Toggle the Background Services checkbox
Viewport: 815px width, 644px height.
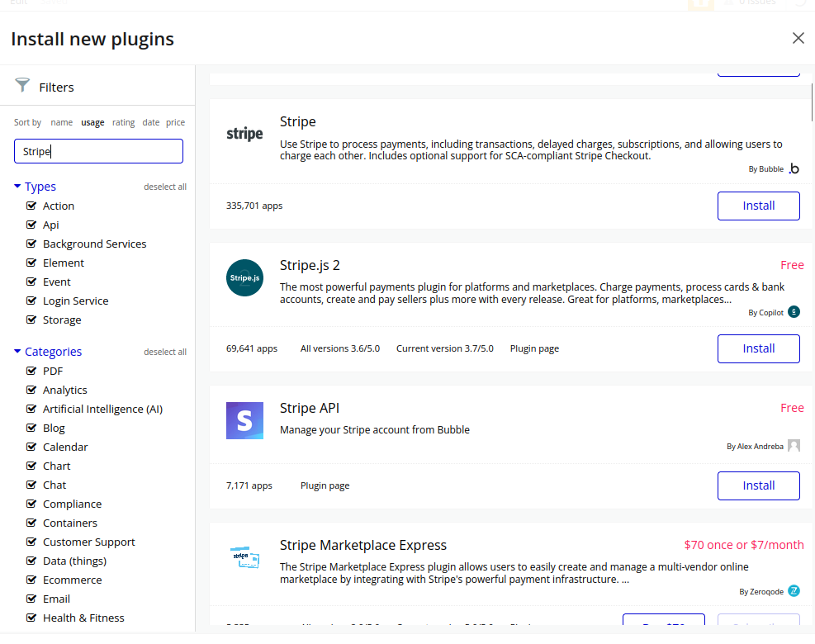(31, 244)
